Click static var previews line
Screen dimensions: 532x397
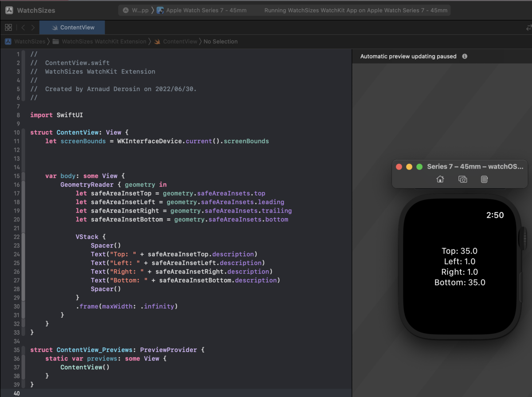106,358
